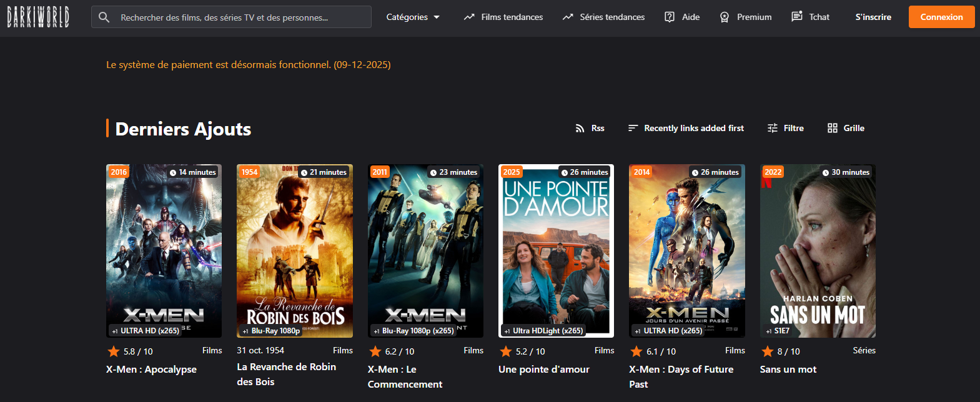This screenshot has width=980, height=402.
Task: Click title 'Une pointe d'amour'
Action: tap(544, 370)
